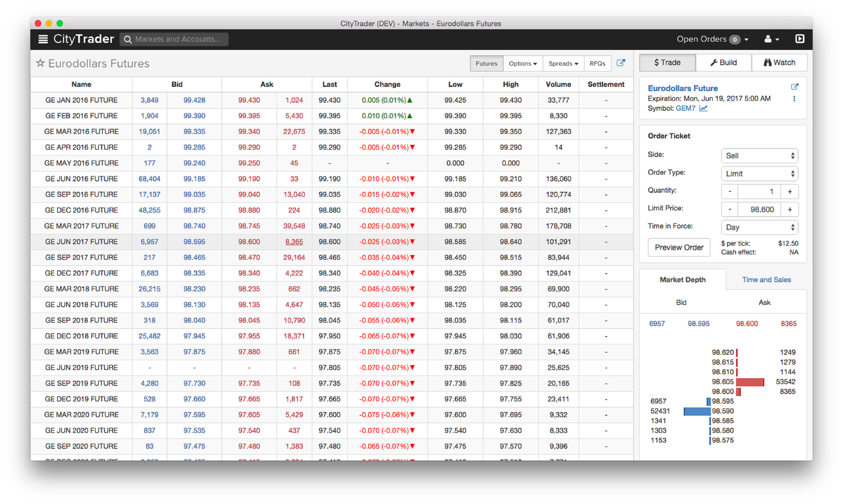
Task: Click depth ladder price 98.575
Action: pyautogui.click(x=723, y=441)
